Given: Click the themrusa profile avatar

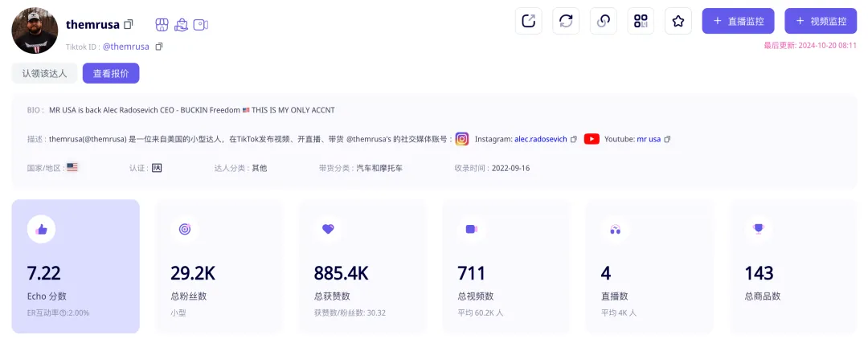Looking at the screenshot, I should [x=35, y=31].
